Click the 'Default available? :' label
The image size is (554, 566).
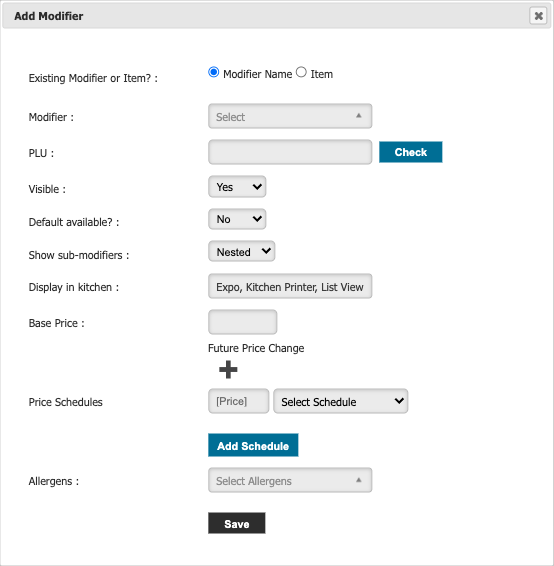click(x=74, y=222)
